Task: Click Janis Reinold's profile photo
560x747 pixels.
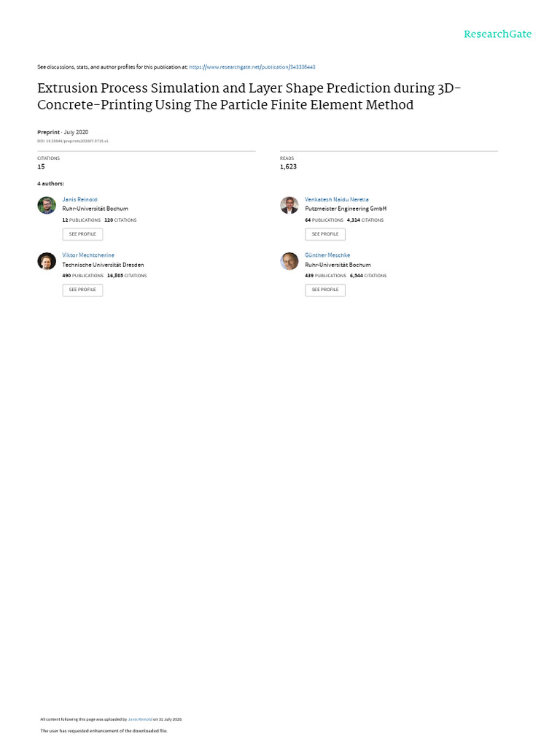Action: [x=47, y=205]
